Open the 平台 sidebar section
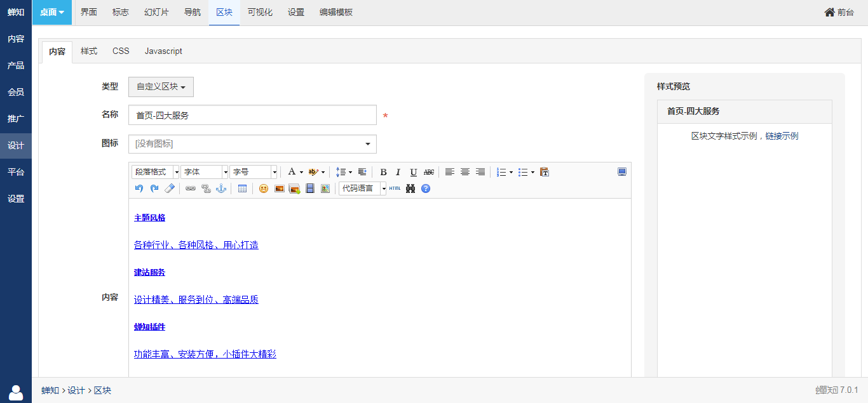Viewport: 868px width, 403px height. pos(16,172)
